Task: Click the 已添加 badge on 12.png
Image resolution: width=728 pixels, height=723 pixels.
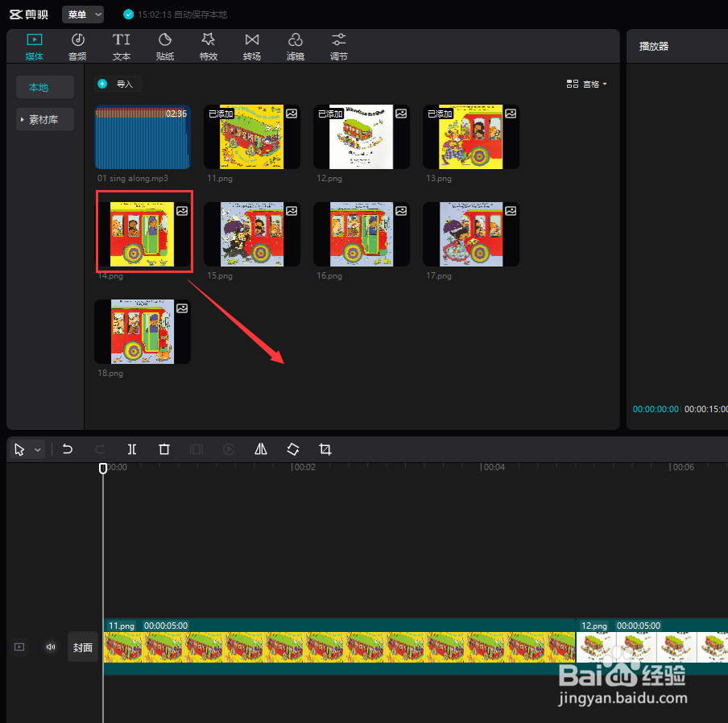Action: (330, 114)
